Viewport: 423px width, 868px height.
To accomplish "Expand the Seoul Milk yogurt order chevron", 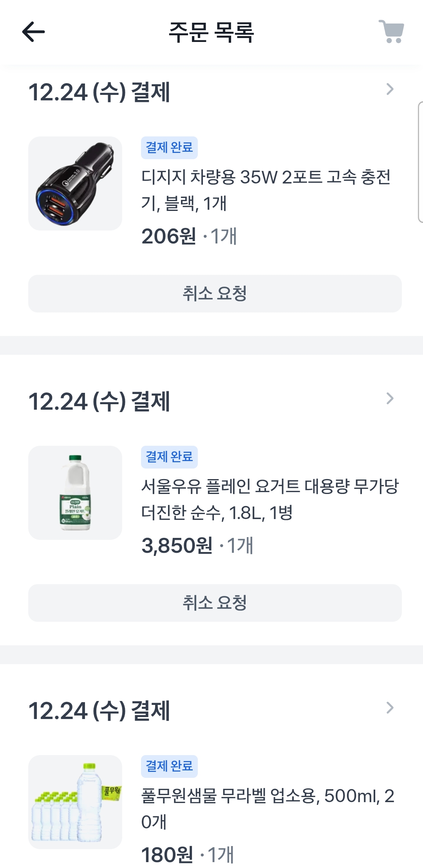I will [x=390, y=399].
